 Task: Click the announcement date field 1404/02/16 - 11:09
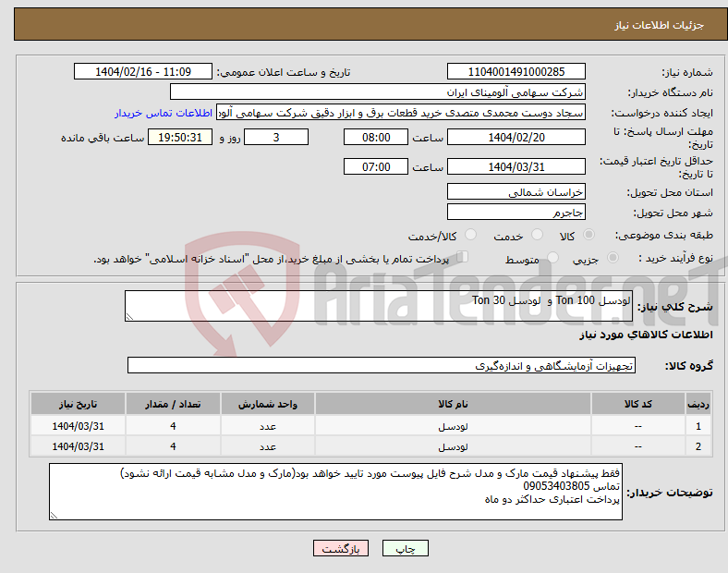click(143, 71)
